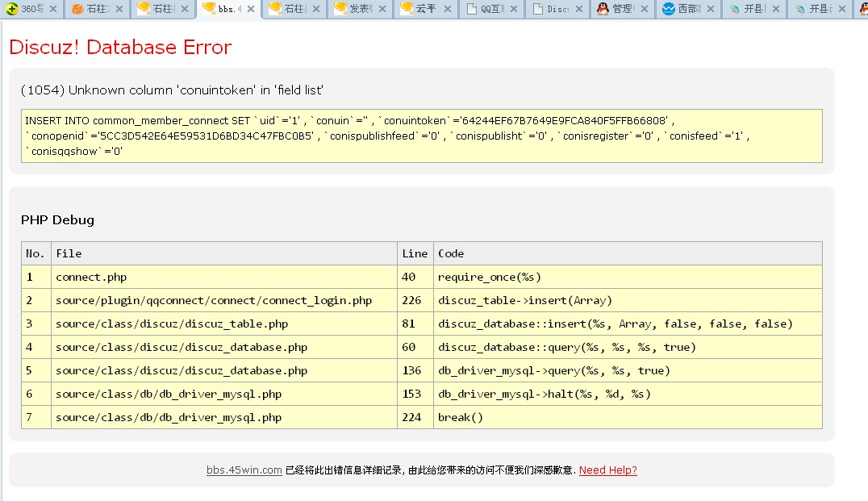Click the break() code cell
The image size is (868, 501).
pos(628,417)
